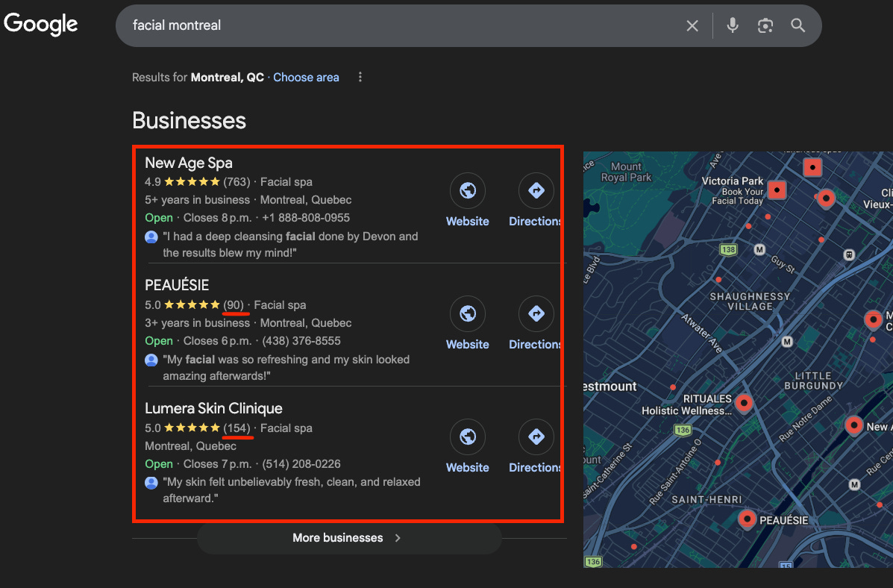
Task: Click the user avatar beside Lumera review
Action: click(x=151, y=483)
